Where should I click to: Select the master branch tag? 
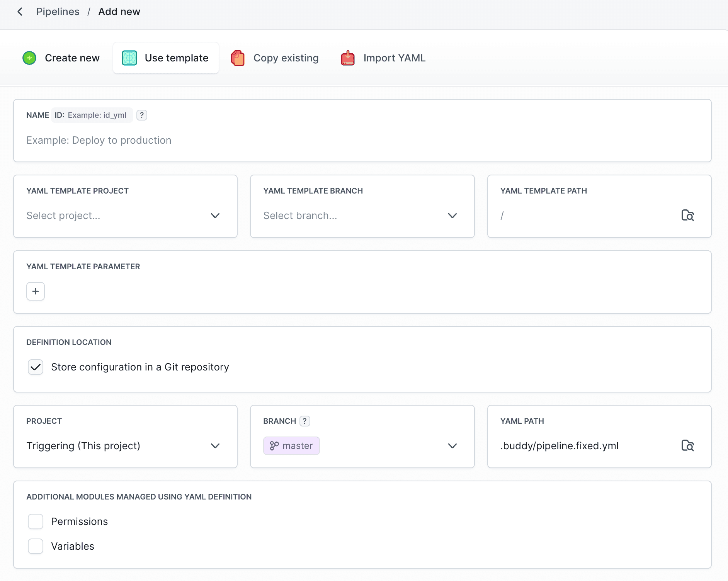coord(291,446)
